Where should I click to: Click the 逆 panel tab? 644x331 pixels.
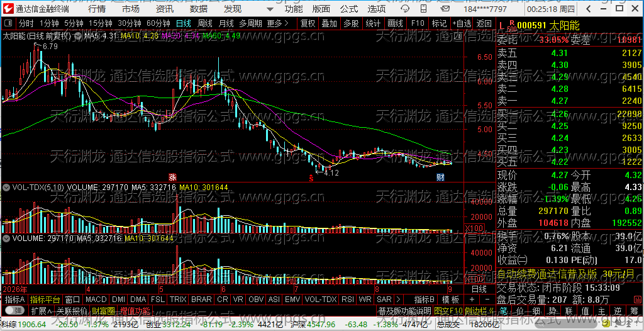[x=618, y=310]
